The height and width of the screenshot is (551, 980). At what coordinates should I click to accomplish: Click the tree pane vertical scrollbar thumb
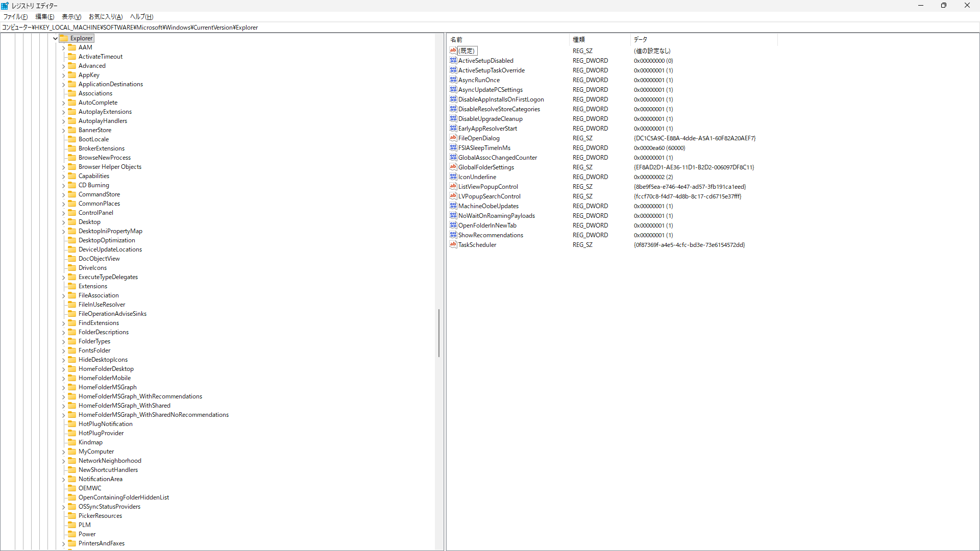click(x=439, y=333)
